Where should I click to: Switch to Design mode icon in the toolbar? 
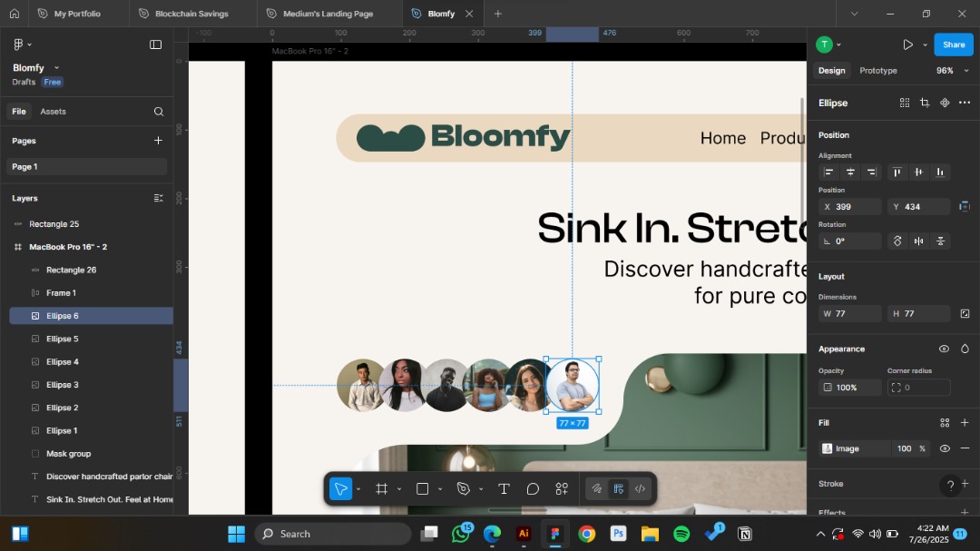[619, 489]
